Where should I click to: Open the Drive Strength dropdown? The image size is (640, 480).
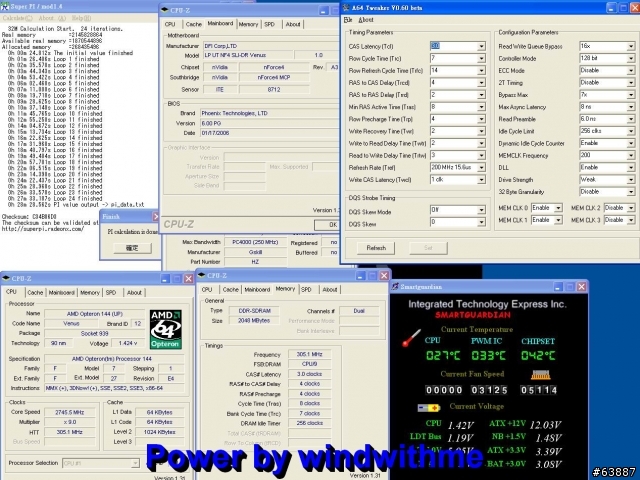pyautogui.click(x=631, y=180)
